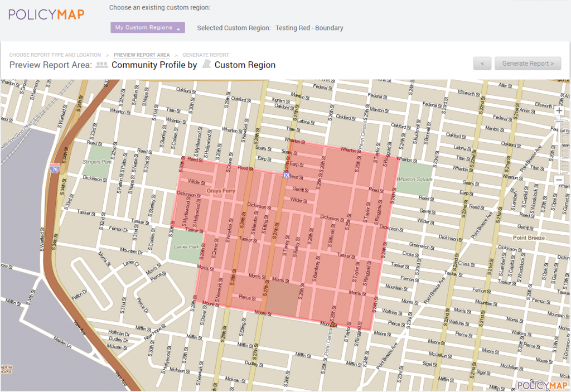Viewport: 571px width, 392px height.
Task: Click the Custom Region heading text
Action: tap(245, 65)
